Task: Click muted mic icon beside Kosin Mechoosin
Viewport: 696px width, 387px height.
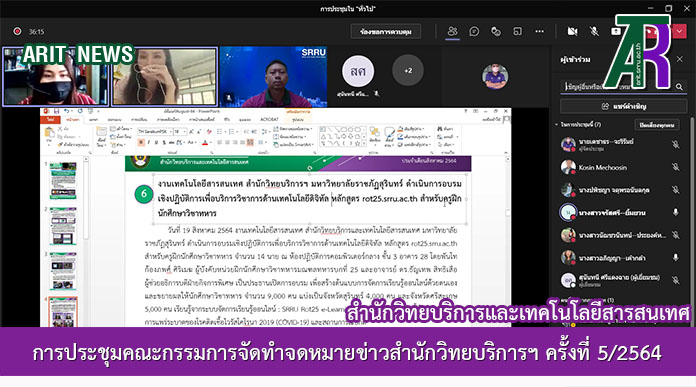Action: [676, 167]
